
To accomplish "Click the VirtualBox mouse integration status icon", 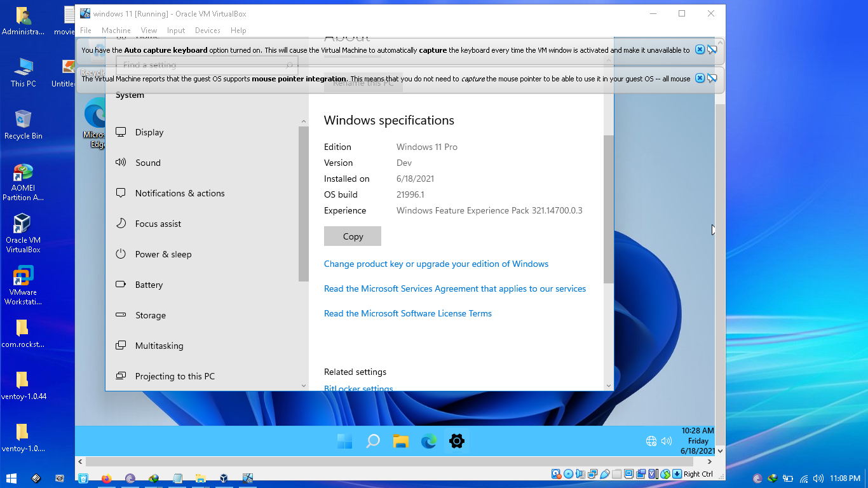I will pos(665,474).
